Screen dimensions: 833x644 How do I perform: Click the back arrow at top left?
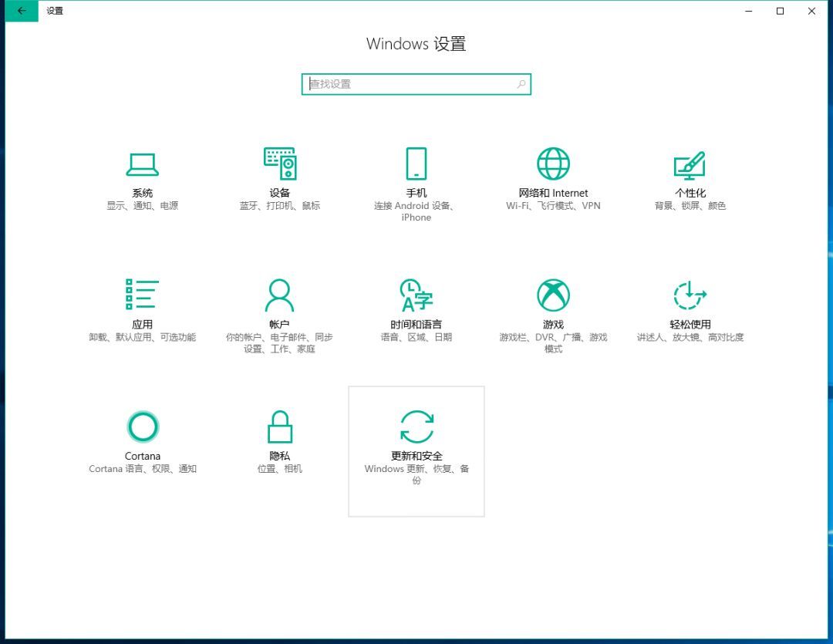(x=21, y=11)
